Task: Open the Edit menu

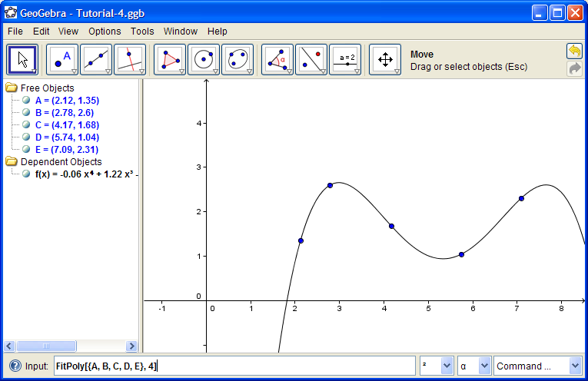Action: (x=41, y=31)
